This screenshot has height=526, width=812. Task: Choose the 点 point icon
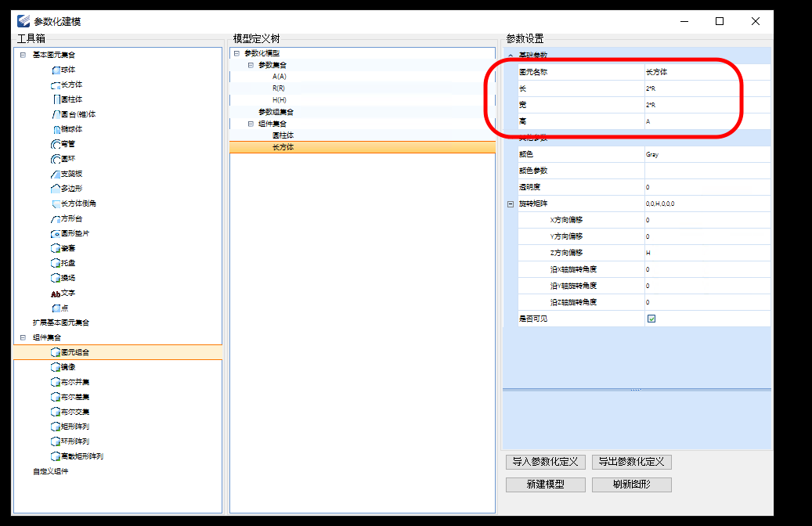coord(56,308)
